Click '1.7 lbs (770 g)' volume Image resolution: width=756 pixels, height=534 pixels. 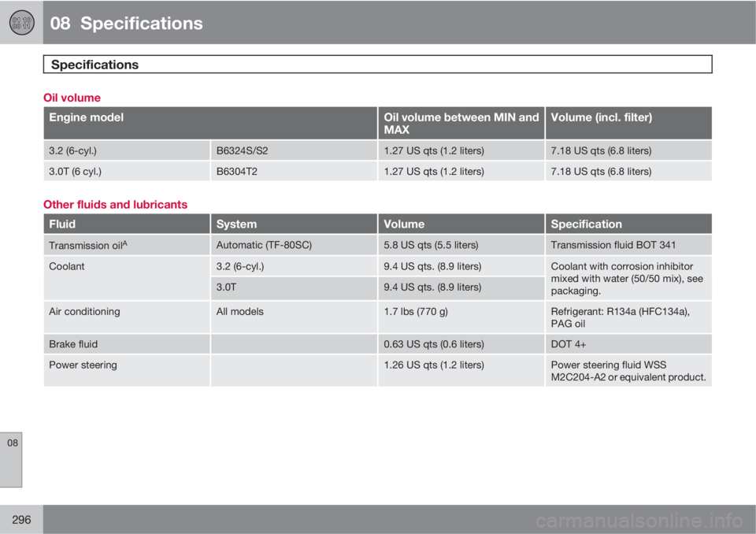[x=461, y=317]
